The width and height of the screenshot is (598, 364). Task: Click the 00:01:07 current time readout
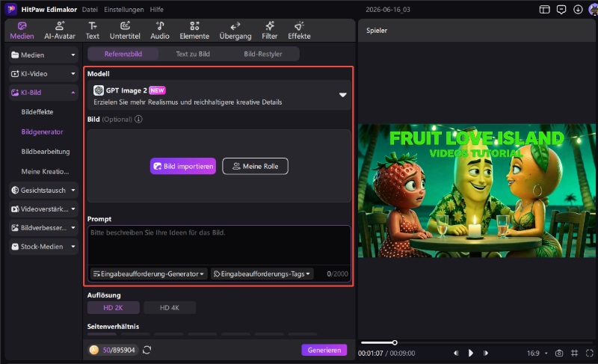tap(370, 354)
